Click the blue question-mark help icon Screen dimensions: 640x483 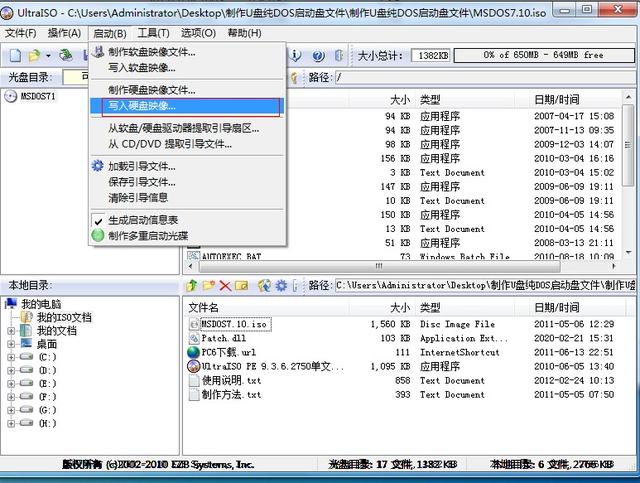pyautogui.click(x=318, y=56)
